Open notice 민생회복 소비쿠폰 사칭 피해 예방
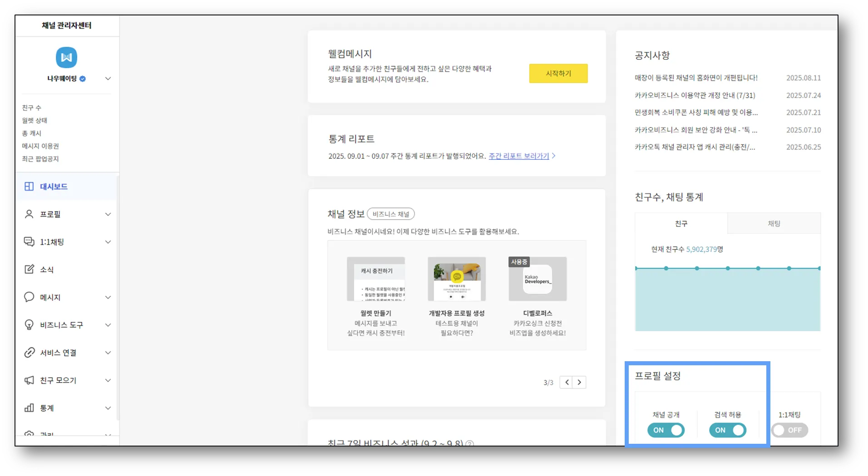 coord(696,112)
